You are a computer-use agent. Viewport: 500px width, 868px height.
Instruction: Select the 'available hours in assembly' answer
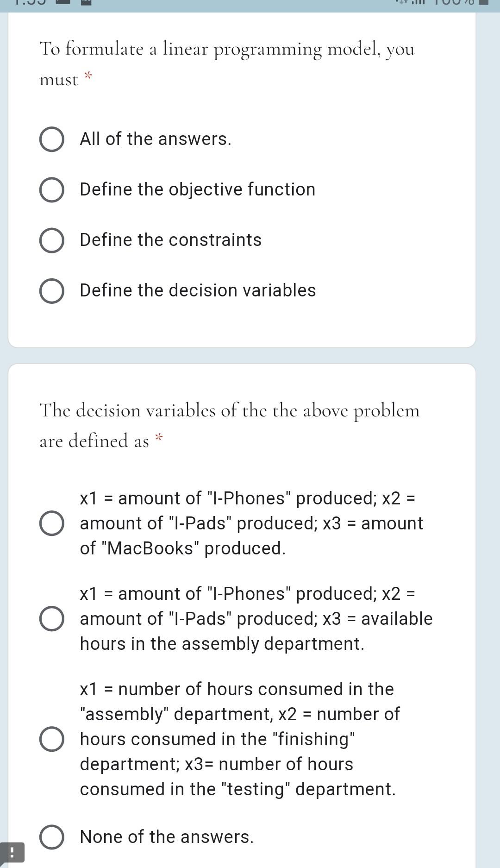pyautogui.click(x=52, y=619)
